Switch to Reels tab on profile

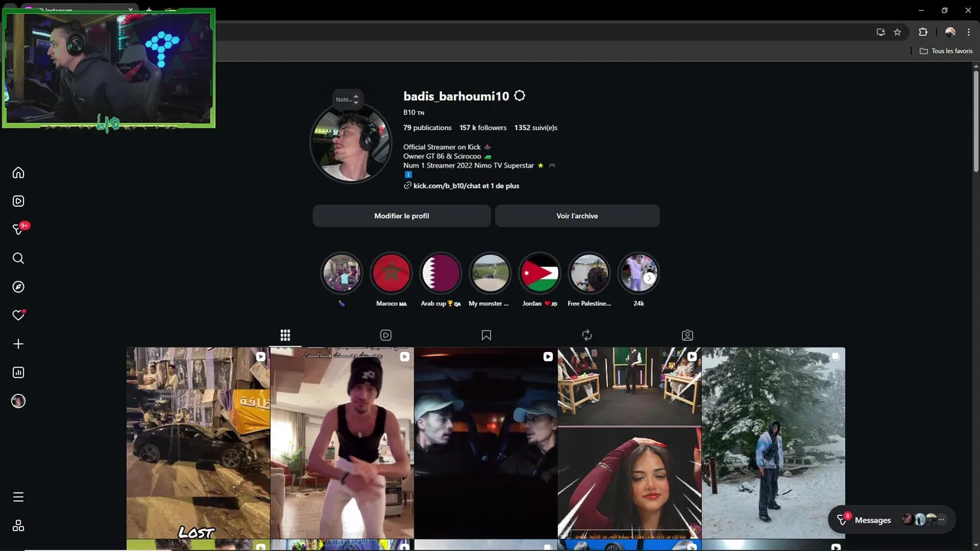point(386,335)
